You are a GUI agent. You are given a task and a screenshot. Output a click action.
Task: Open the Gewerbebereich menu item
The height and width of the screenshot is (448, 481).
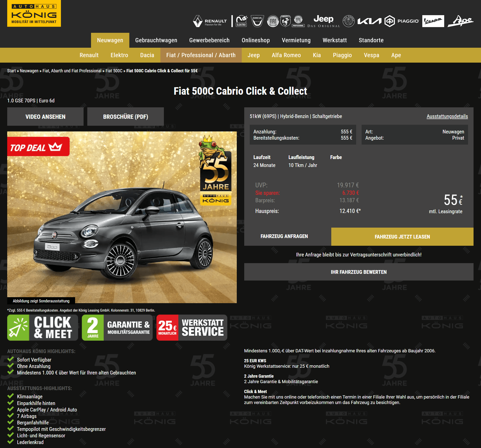[209, 40]
